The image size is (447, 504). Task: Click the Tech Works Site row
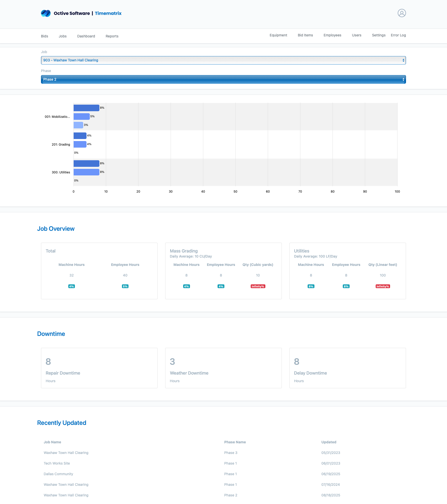pyautogui.click(x=57, y=463)
